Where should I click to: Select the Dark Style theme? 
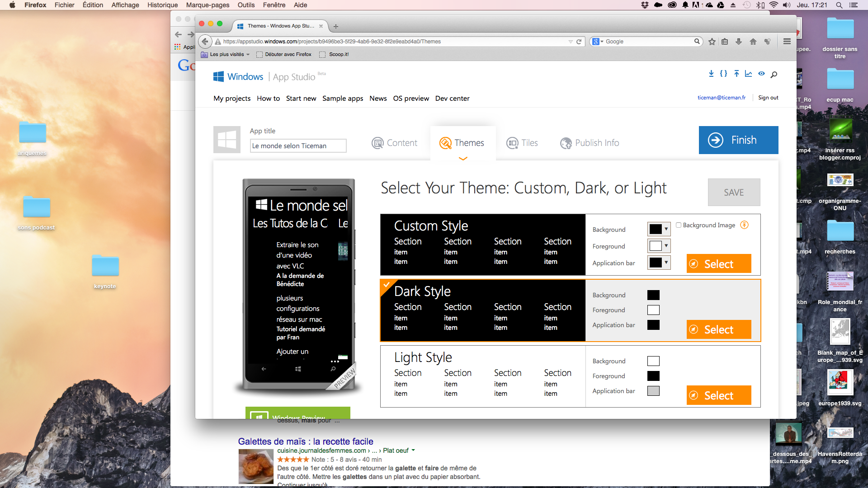pos(719,329)
